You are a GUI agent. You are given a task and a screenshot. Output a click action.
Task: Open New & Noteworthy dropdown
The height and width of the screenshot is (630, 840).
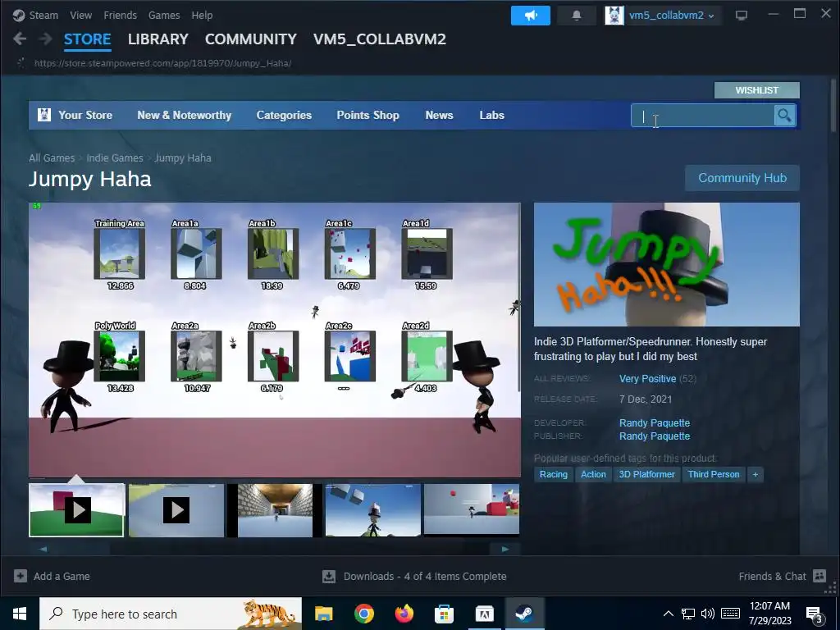[x=185, y=115]
